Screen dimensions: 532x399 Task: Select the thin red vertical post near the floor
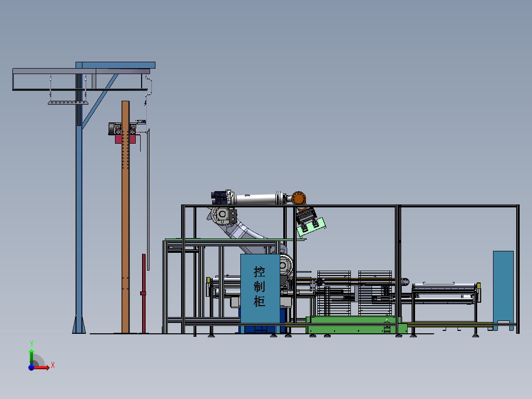click(144, 293)
